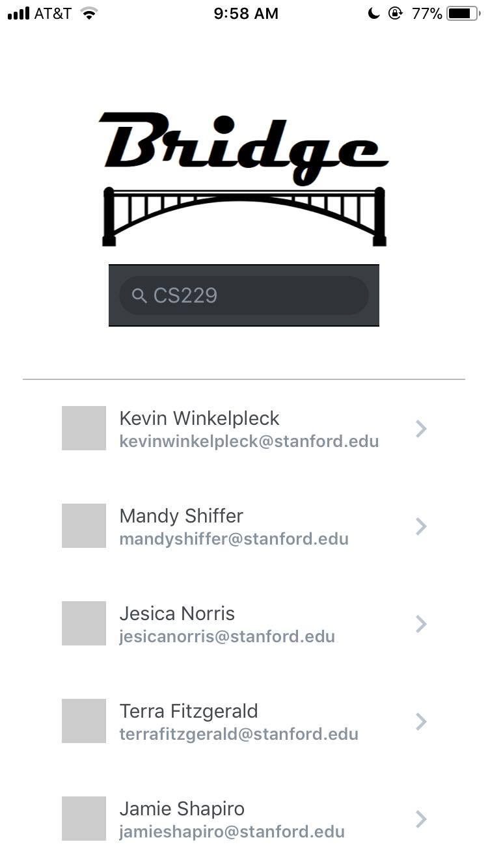Tap the Wi-Fi status icon
Viewport: 488px width, 868px height.
(x=89, y=14)
